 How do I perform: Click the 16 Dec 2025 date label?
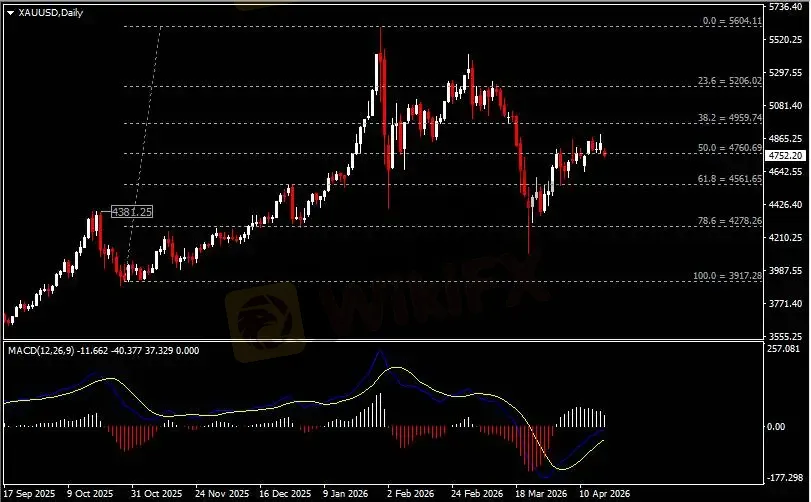[x=286, y=494]
